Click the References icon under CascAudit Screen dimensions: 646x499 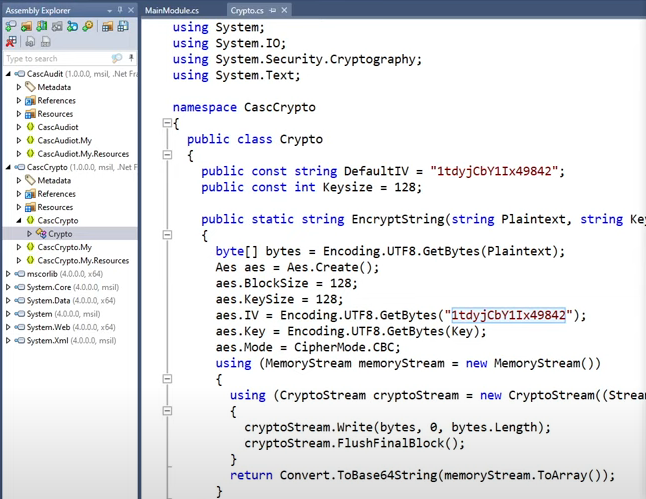[x=31, y=101]
